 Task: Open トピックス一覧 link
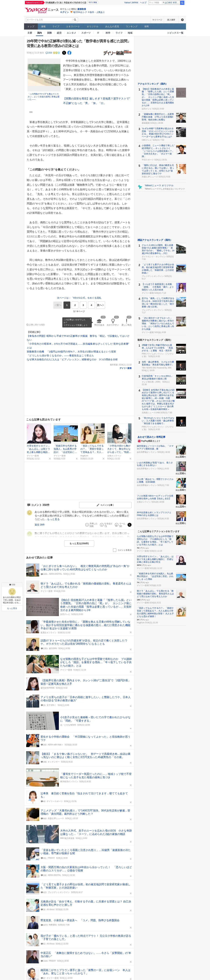coord(175,33)
